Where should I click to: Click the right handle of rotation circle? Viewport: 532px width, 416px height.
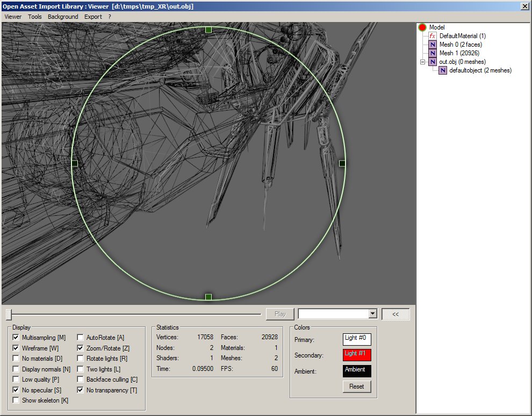tap(342, 163)
